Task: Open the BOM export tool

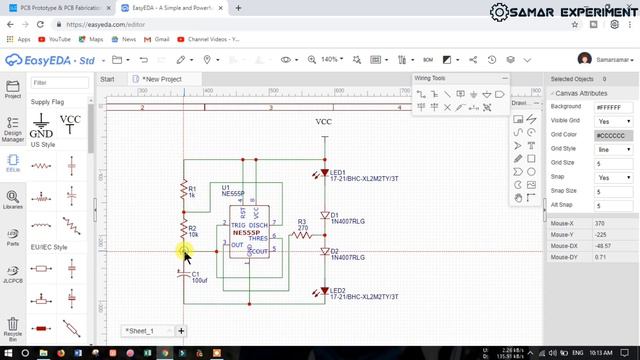Action: click(428, 60)
